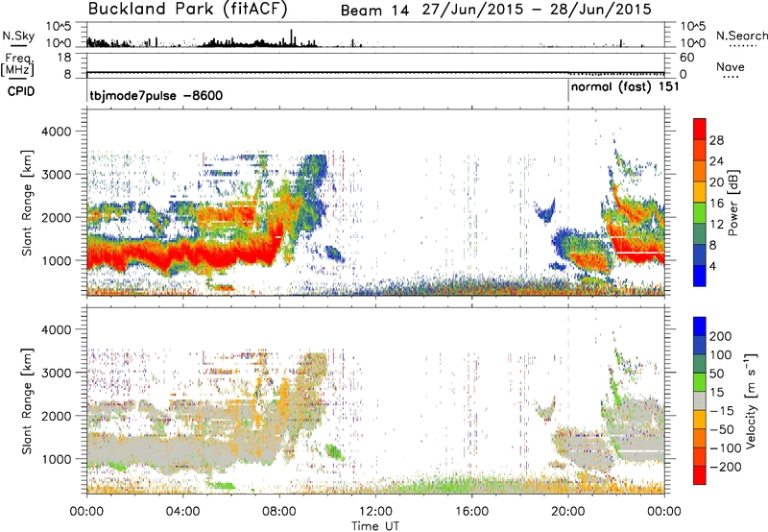Click the '15' tick on Velocity colorbar
This screenshot has width=768, height=532.
716,392
